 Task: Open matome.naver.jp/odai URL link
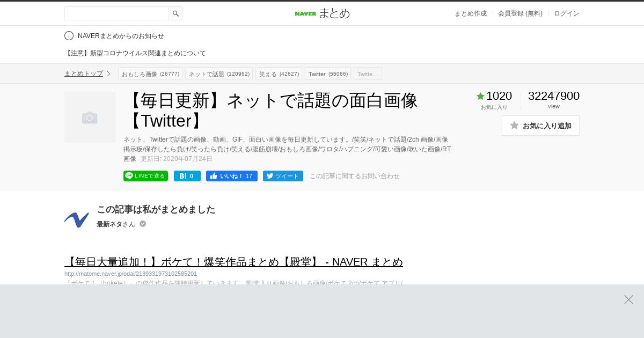130,274
